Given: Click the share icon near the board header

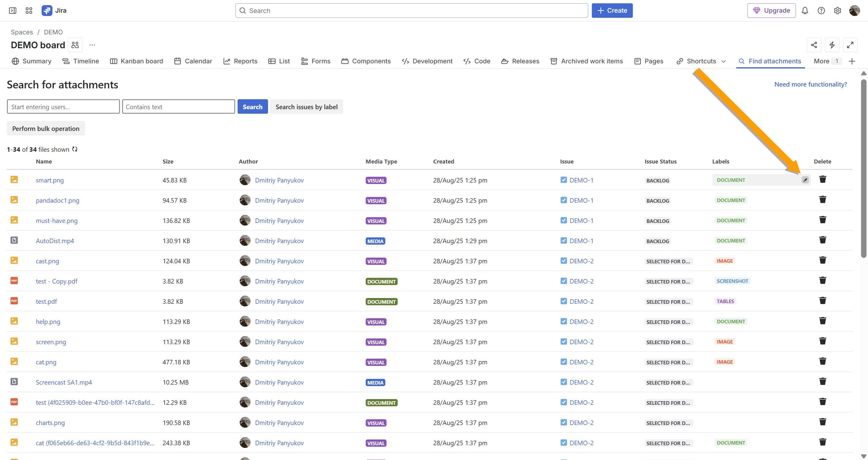Looking at the screenshot, I should pos(814,45).
